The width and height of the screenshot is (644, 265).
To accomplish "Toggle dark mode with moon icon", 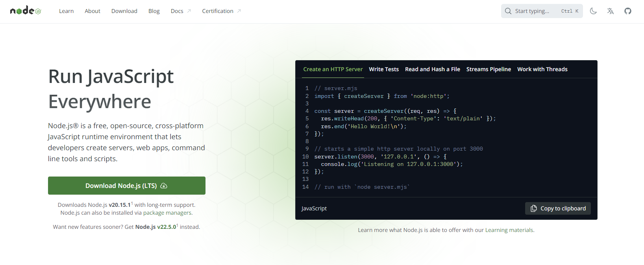I will pyautogui.click(x=593, y=11).
